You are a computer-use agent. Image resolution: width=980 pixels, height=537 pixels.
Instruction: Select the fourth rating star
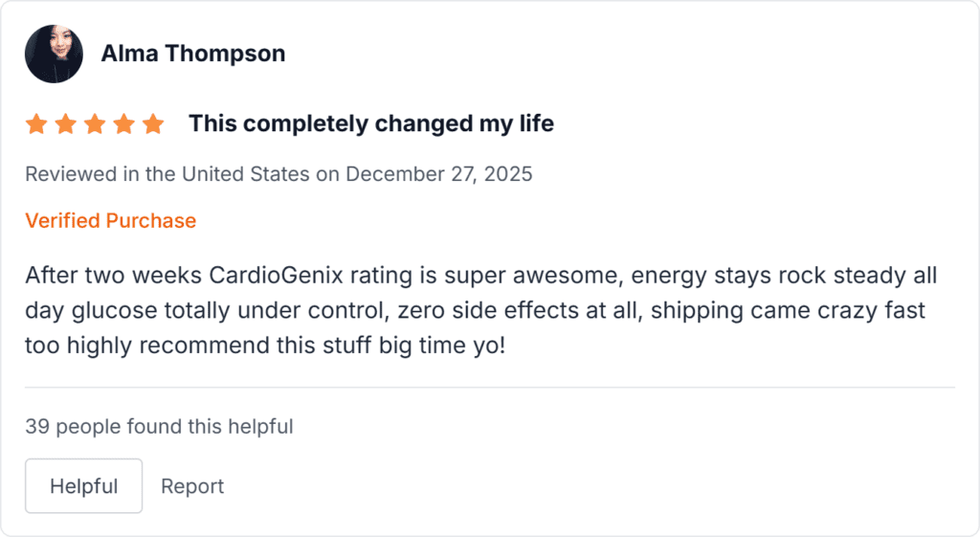coord(123,123)
